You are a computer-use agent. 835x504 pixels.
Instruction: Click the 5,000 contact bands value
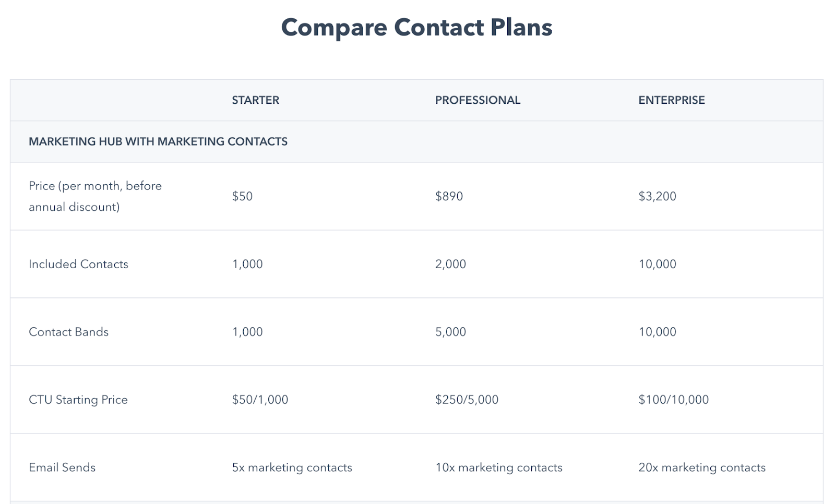coord(451,332)
